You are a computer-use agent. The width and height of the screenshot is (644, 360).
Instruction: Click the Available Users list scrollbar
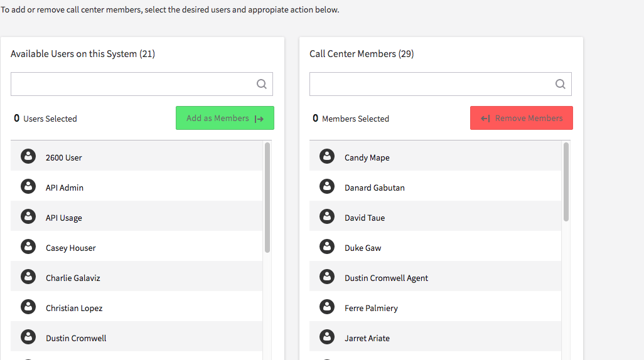pyautogui.click(x=267, y=198)
